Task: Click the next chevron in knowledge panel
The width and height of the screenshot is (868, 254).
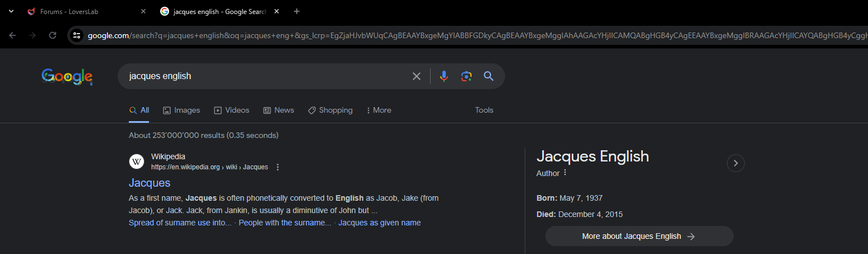Action: tap(736, 163)
